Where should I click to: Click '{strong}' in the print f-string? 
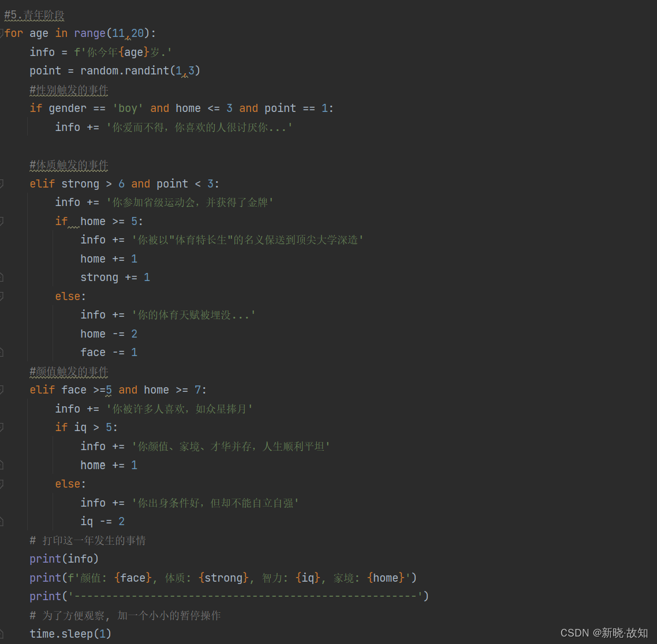pyautogui.click(x=224, y=578)
